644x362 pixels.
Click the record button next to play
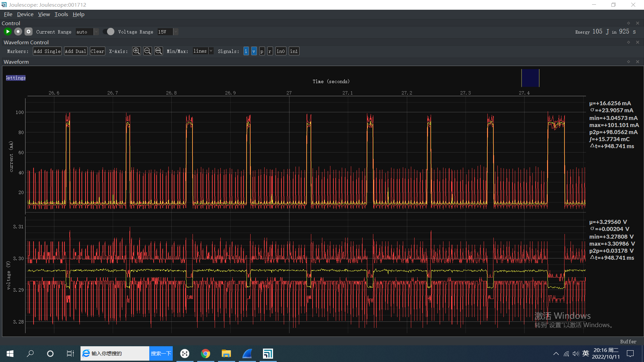(18, 32)
